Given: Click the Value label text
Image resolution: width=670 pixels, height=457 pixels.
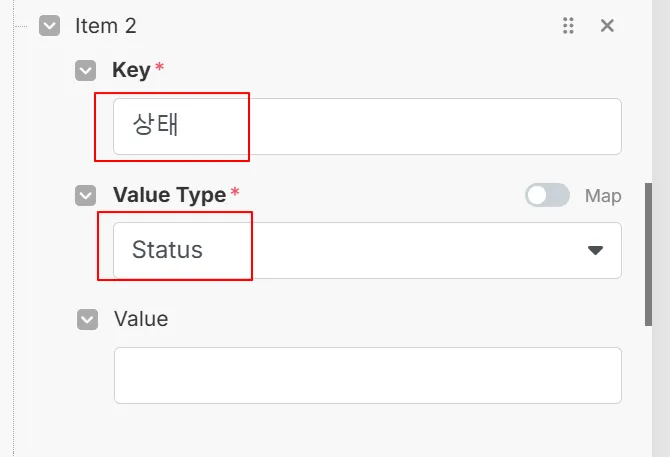Looking at the screenshot, I should click(x=141, y=319).
